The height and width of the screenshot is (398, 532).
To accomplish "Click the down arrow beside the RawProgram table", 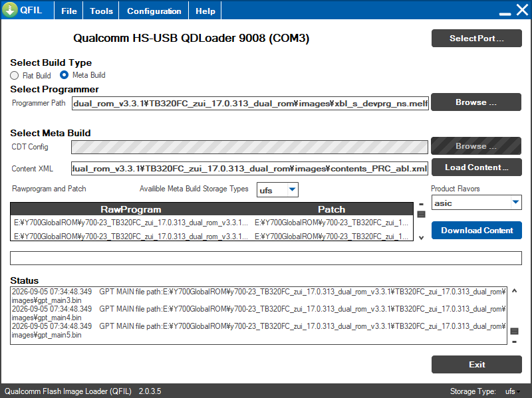I will click(421, 238).
